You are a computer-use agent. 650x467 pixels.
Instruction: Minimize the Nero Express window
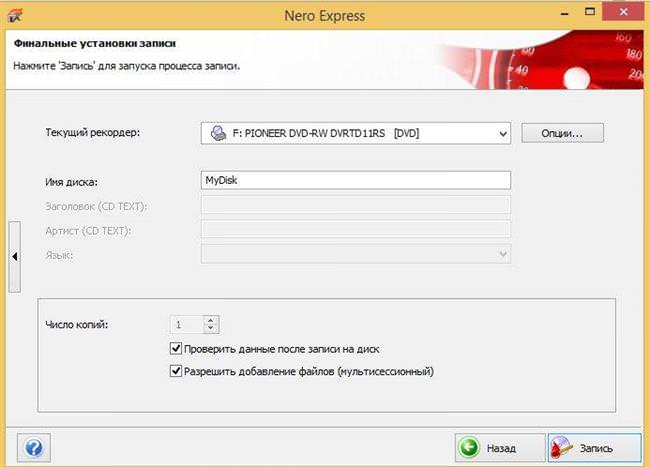[565, 13]
